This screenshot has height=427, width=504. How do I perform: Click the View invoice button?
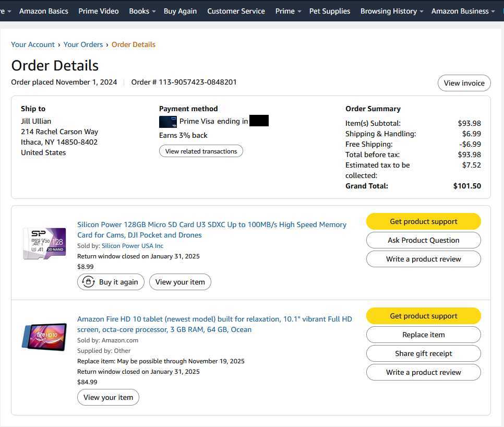pyautogui.click(x=464, y=83)
